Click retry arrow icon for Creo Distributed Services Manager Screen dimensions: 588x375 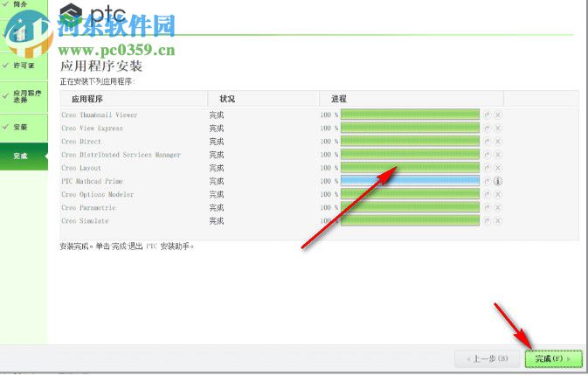click(x=487, y=155)
